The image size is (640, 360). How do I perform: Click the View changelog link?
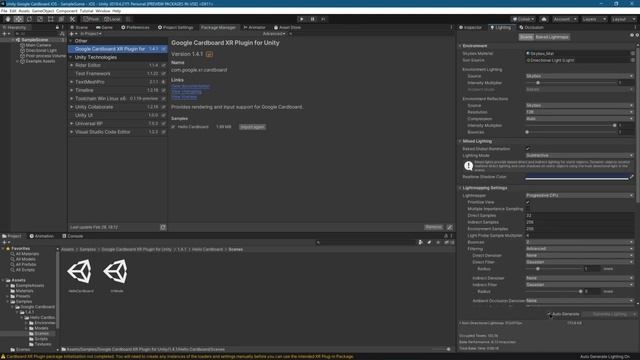click(186, 91)
